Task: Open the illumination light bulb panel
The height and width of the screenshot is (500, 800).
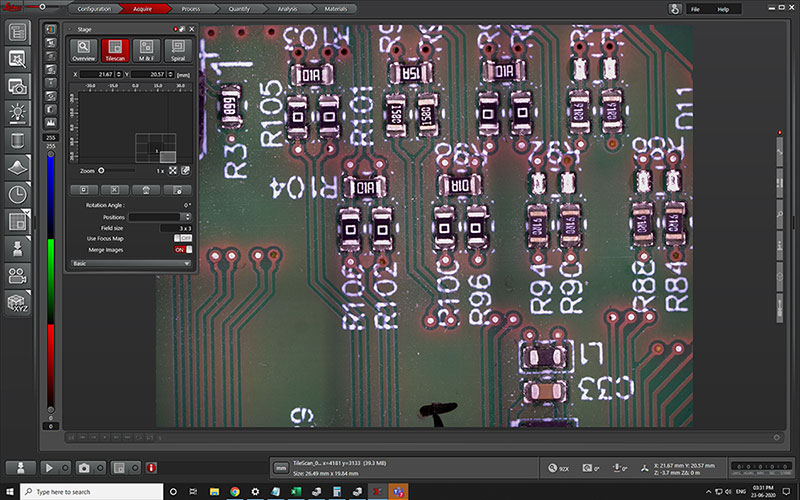Action: 17,113
